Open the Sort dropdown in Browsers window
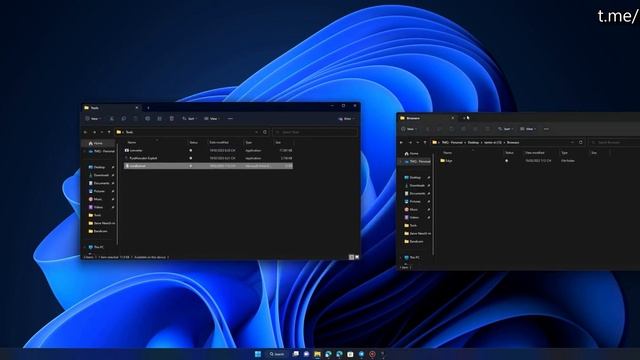Viewport: 640px width, 360px height. (505, 129)
